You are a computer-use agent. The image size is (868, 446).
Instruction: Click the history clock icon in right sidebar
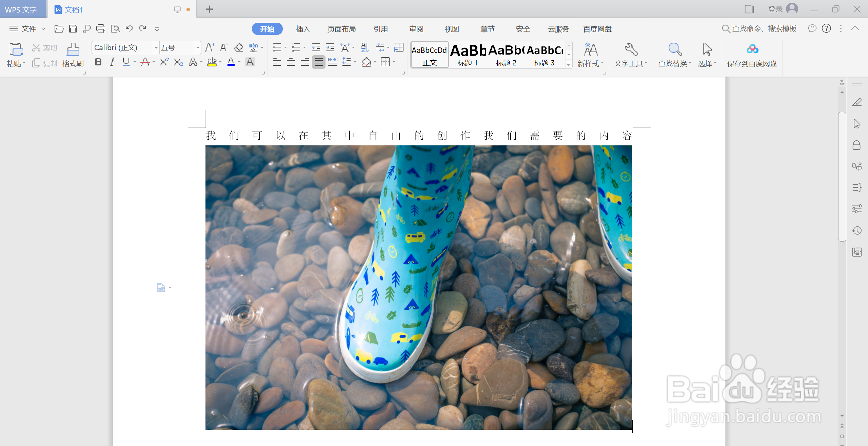(x=857, y=231)
